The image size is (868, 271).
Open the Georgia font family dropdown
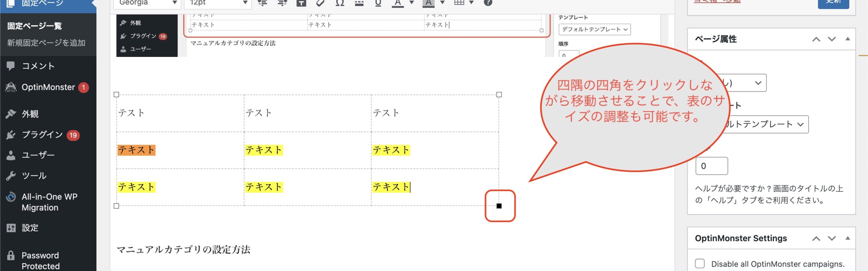coord(148,3)
